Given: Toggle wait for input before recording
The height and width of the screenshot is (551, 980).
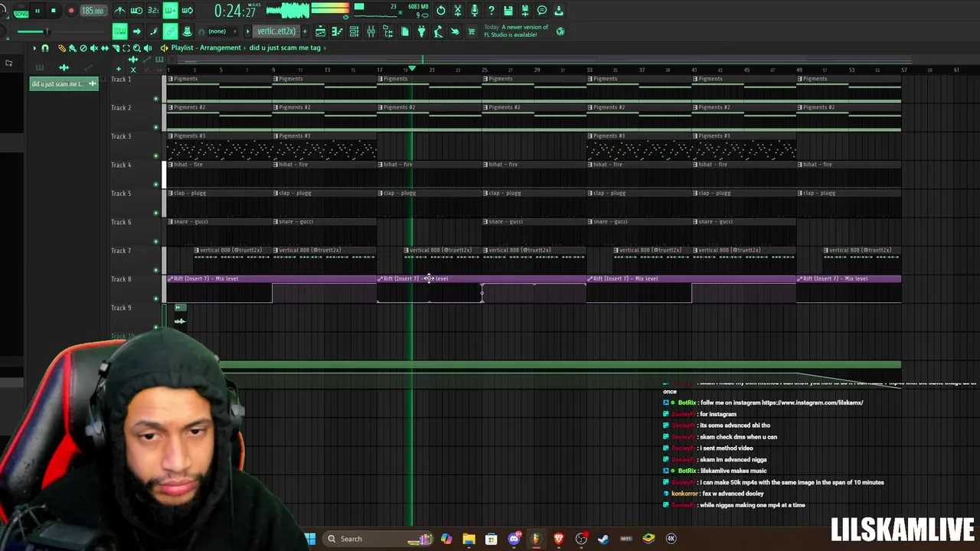Looking at the screenshot, I should [136, 11].
